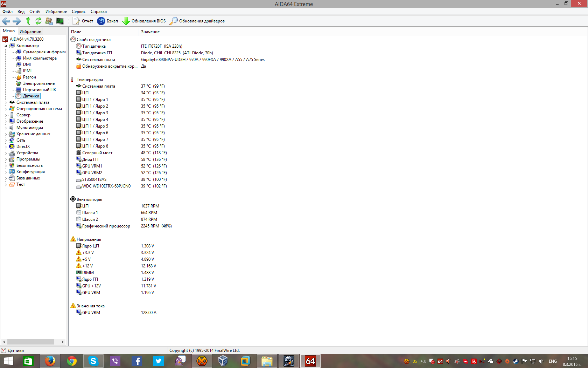Image resolution: width=588 pixels, height=368 pixels.
Task: Select the Северный мост temperature row
Action: tap(122, 153)
